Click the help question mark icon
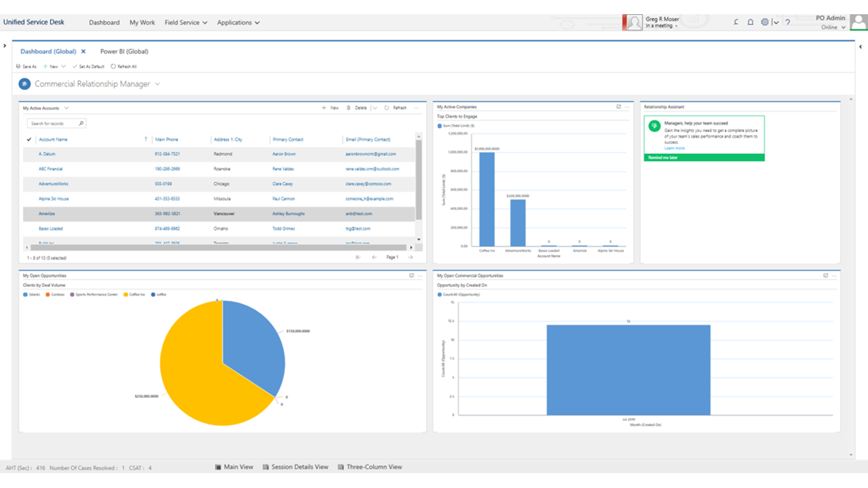 pyautogui.click(x=787, y=22)
